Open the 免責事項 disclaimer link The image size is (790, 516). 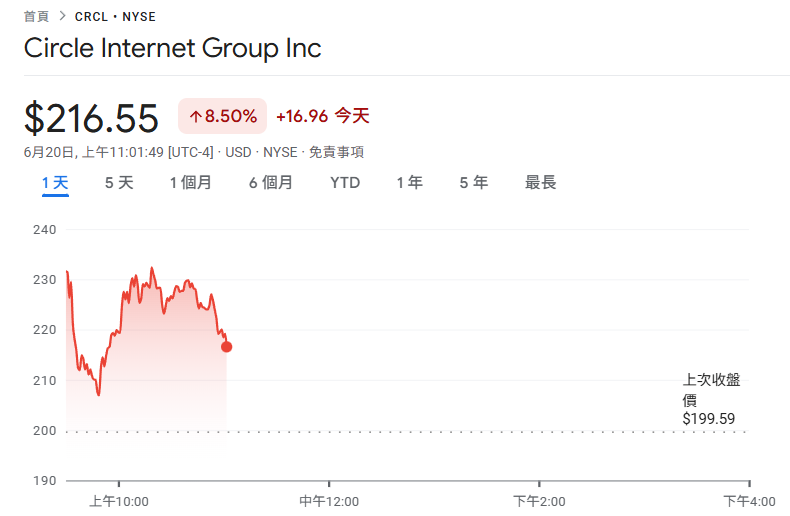pos(336,152)
